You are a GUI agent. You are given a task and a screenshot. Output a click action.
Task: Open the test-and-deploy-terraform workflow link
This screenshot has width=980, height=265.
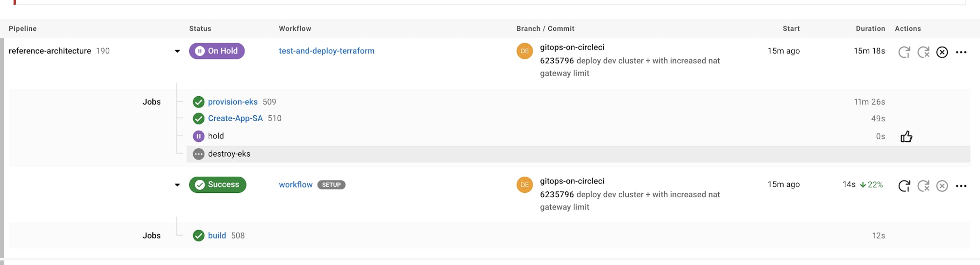[x=326, y=51]
